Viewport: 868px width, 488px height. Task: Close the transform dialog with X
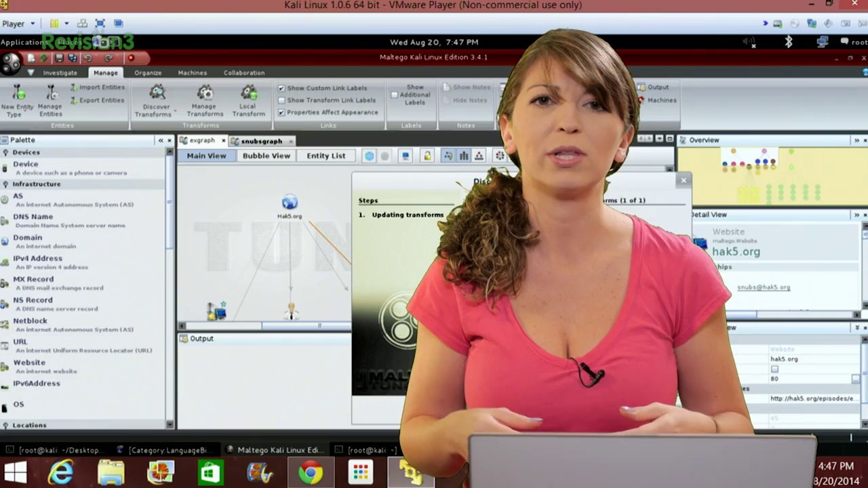[684, 180]
